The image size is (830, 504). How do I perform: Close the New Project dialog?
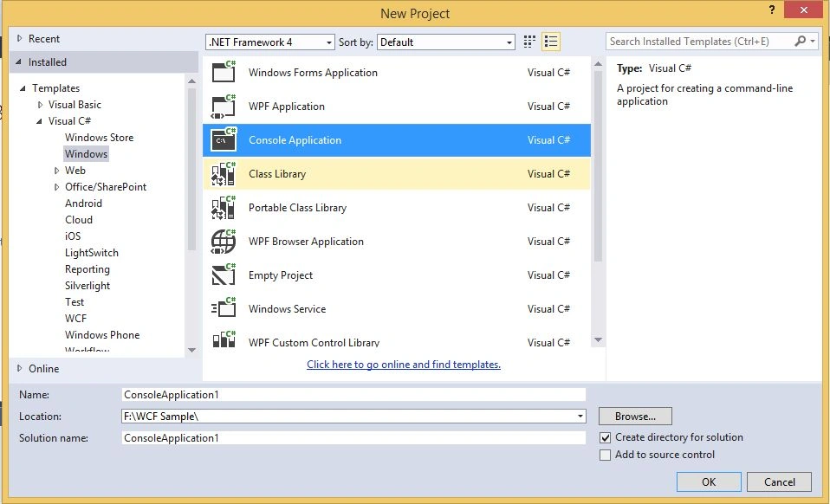pos(803,10)
